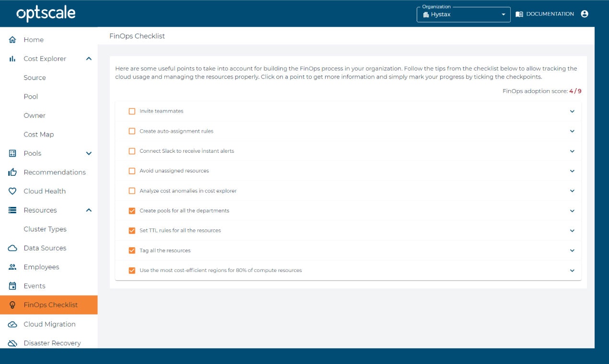This screenshot has width=609, height=364.
Task: Tick the Avoid unassigned resources checkbox
Action: pyautogui.click(x=132, y=171)
